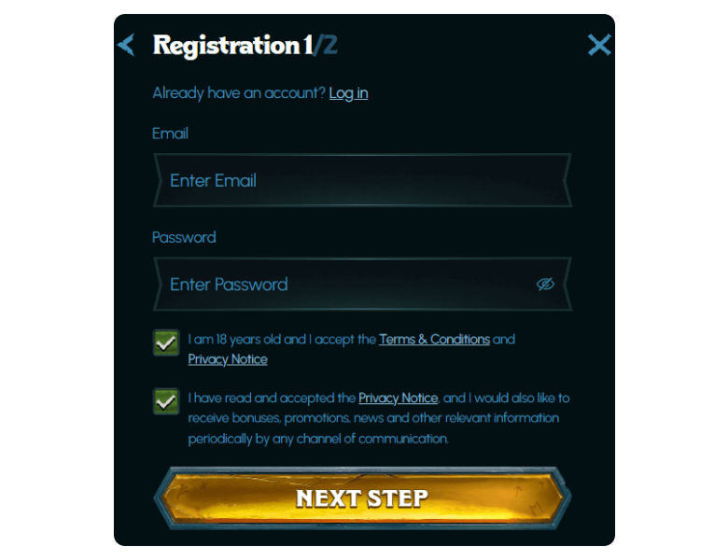Click the "/2" step indicator in the title

point(326,45)
